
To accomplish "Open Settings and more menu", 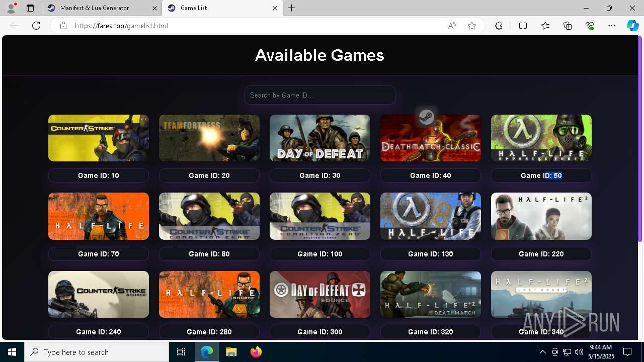I will tap(612, 26).
